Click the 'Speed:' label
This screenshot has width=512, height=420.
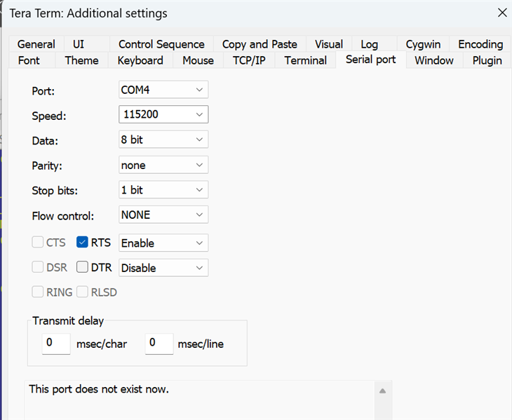click(49, 116)
